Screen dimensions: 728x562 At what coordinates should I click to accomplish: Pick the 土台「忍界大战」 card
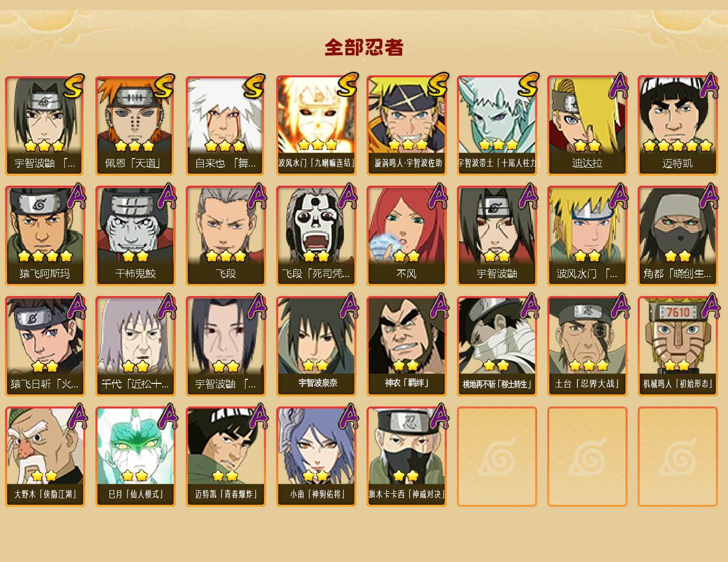(587, 346)
